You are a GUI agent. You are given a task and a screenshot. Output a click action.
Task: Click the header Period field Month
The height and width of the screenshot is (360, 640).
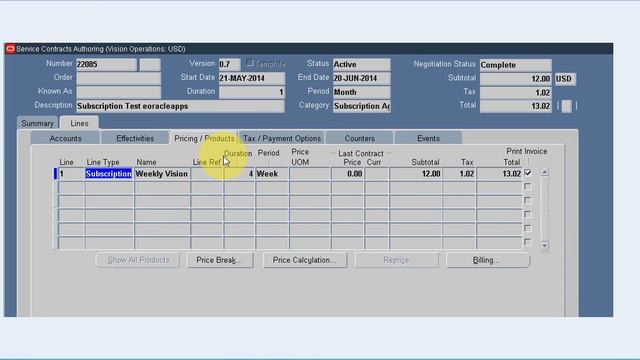(x=361, y=92)
